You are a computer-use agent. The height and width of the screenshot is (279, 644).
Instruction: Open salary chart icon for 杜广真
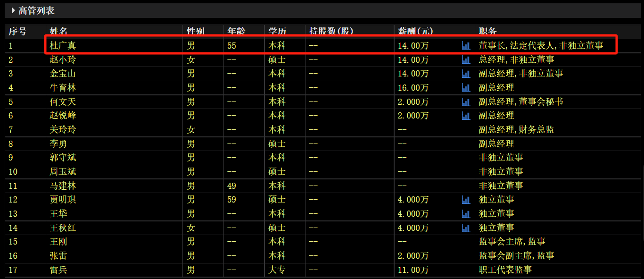466,46
